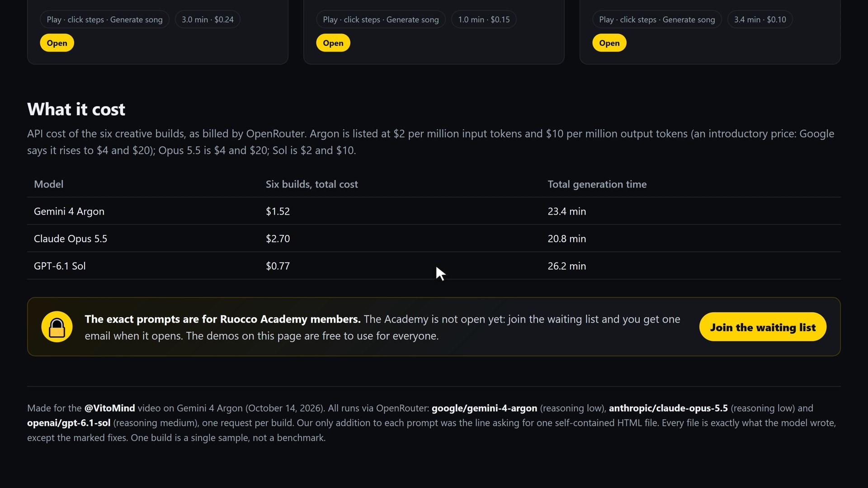This screenshot has height=488, width=868.
Task: Follow the @VitoMind link
Action: [109, 408]
